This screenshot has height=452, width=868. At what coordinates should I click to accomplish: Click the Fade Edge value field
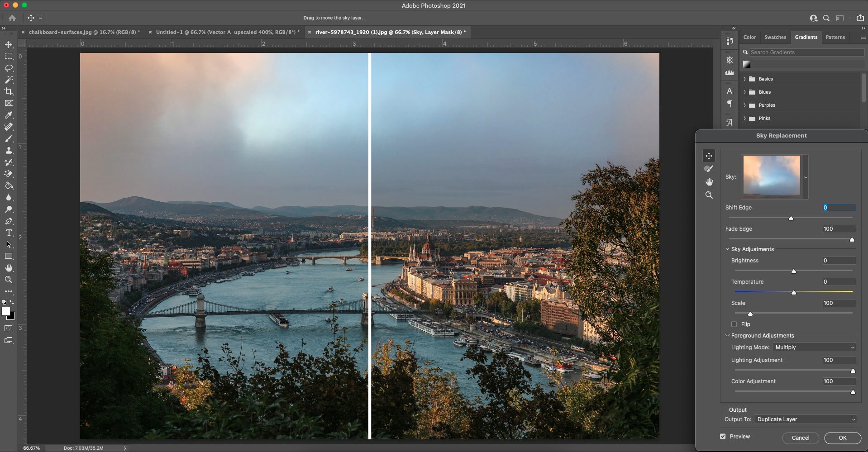pyautogui.click(x=839, y=228)
